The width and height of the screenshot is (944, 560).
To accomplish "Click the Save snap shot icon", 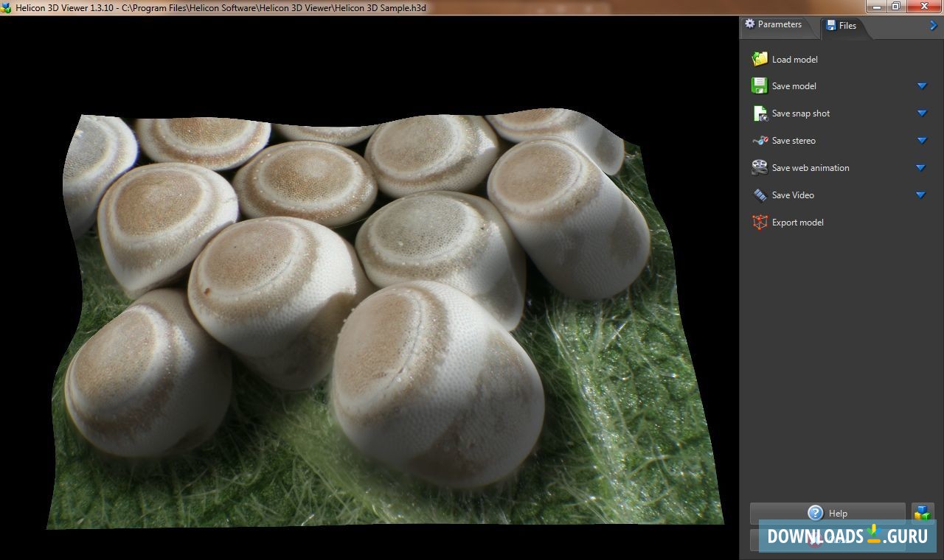I will pyautogui.click(x=760, y=113).
